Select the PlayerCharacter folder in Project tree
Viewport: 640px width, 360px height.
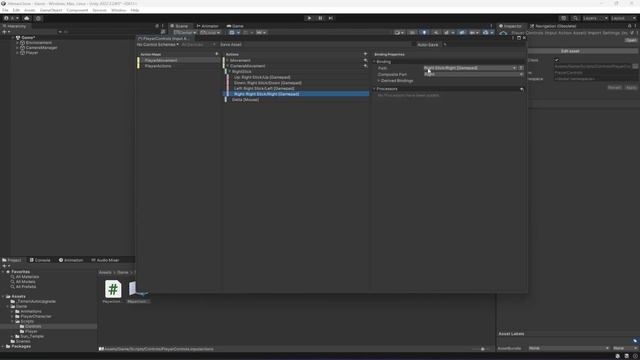point(36,316)
